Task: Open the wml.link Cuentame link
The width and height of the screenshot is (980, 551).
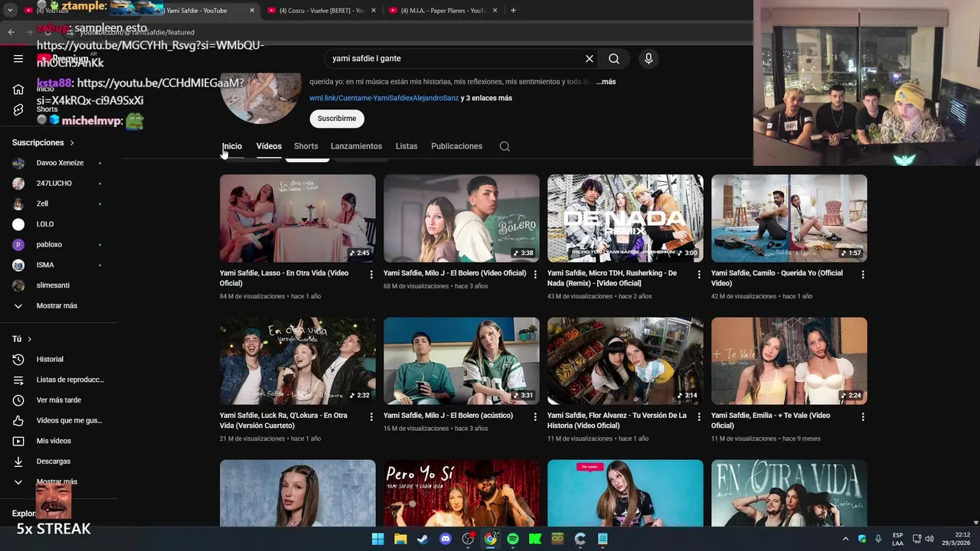Action: click(384, 98)
